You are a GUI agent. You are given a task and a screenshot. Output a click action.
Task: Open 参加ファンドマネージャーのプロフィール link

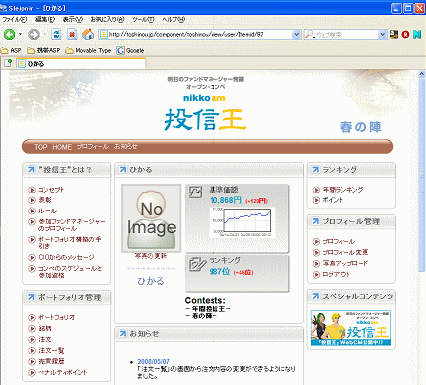(71, 225)
